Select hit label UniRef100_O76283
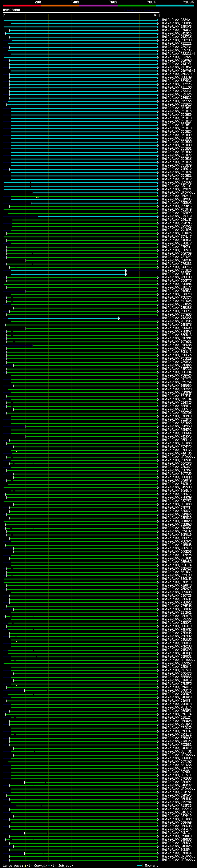The image size is (197, 868). 177,264
